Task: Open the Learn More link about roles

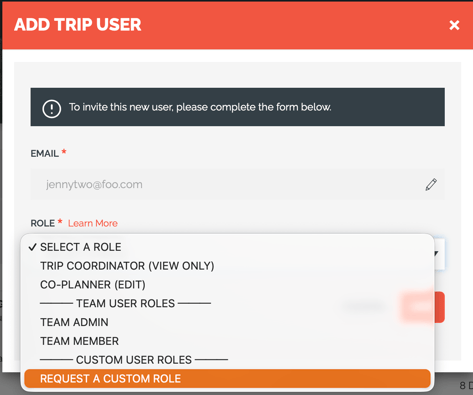Action: point(93,223)
